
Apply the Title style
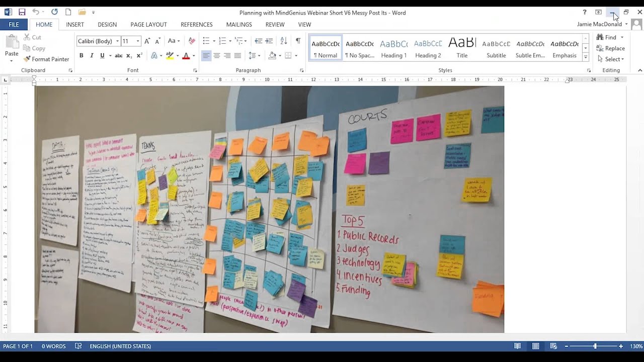click(x=462, y=48)
